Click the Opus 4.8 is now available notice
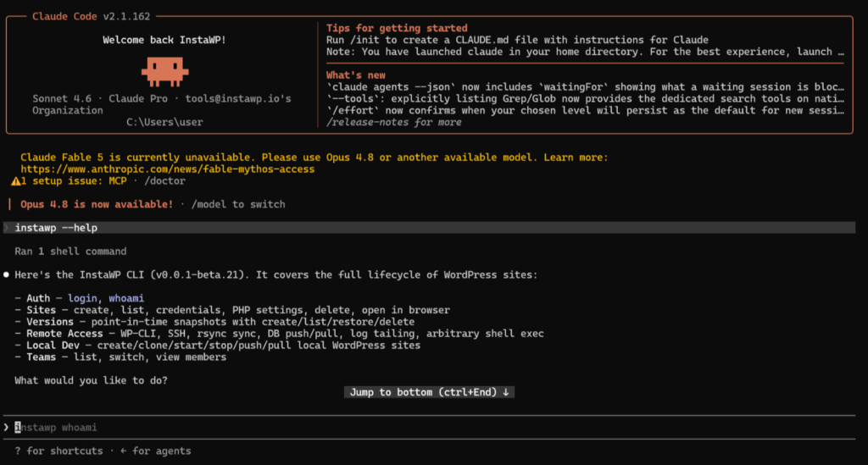868x465 pixels. click(97, 204)
